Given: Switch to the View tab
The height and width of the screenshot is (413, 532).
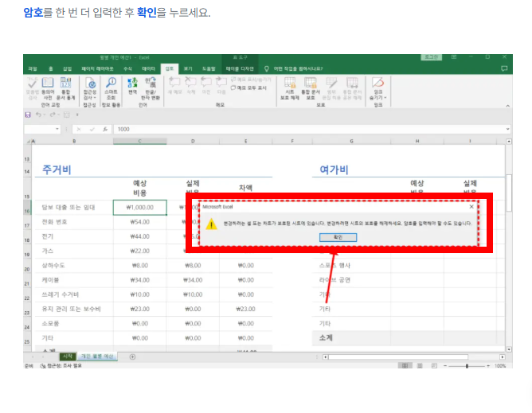Looking at the screenshot, I should coord(188,68).
